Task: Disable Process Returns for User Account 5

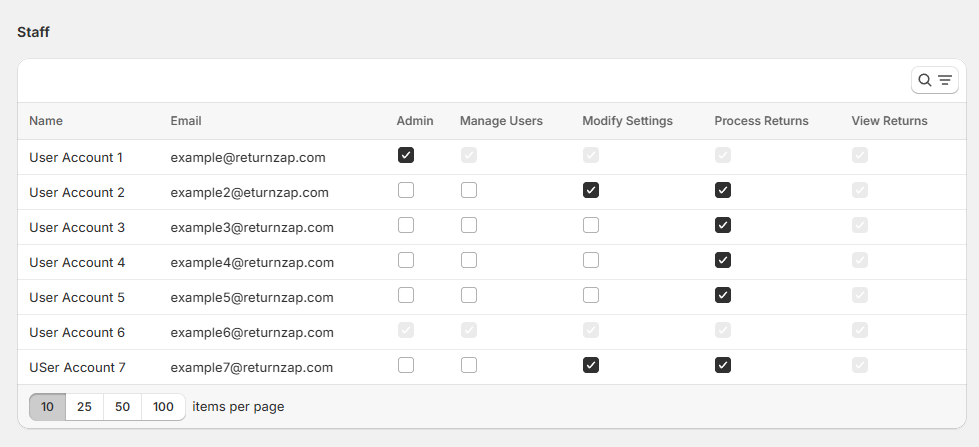Action: pos(723,295)
